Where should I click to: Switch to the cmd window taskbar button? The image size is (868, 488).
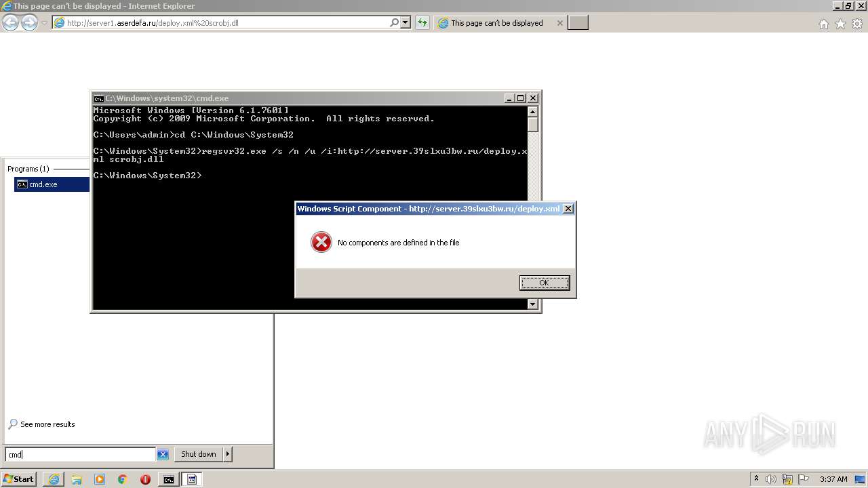pos(168,479)
